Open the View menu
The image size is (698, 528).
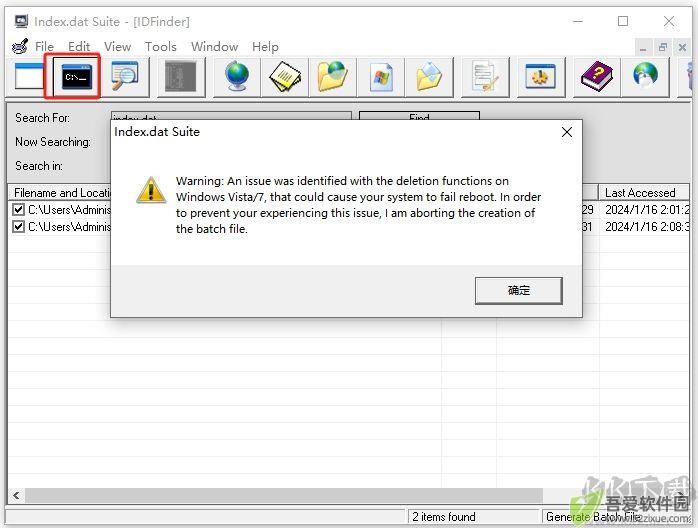click(118, 46)
